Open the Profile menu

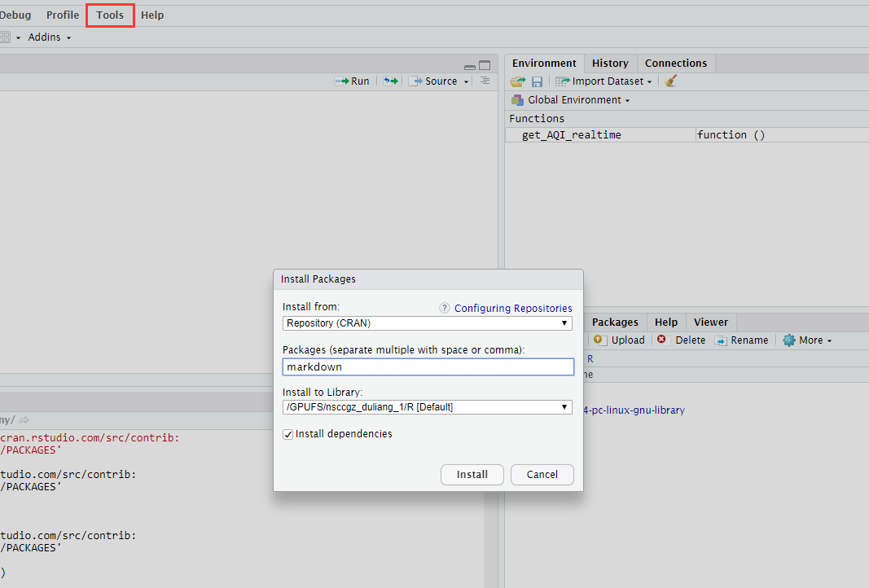click(63, 15)
